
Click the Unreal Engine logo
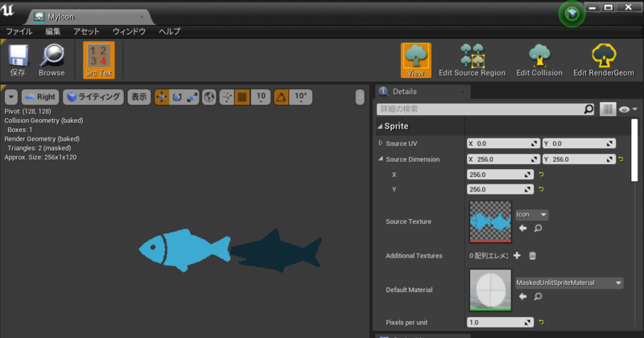click(x=8, y=10)
